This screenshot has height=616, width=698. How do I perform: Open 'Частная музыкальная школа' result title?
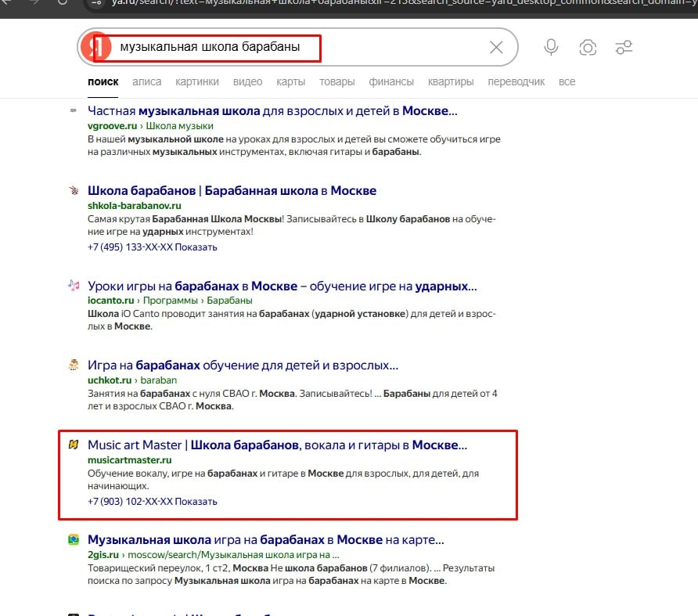click(272, 110)
